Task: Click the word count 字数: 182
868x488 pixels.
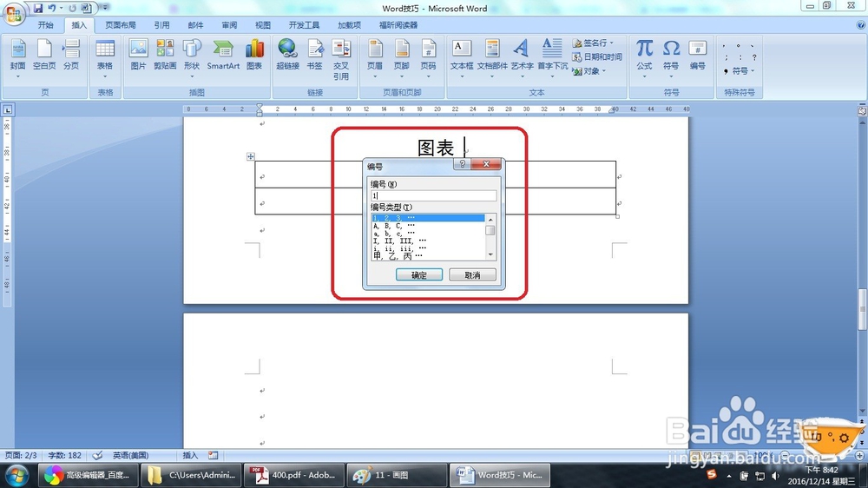Action: [x=65, y=455]
